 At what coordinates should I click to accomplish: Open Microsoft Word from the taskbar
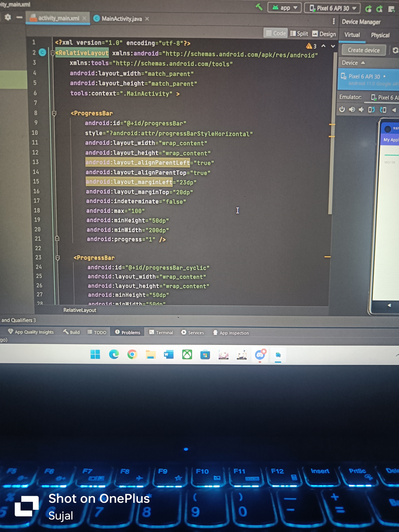(x=169, y=355)
